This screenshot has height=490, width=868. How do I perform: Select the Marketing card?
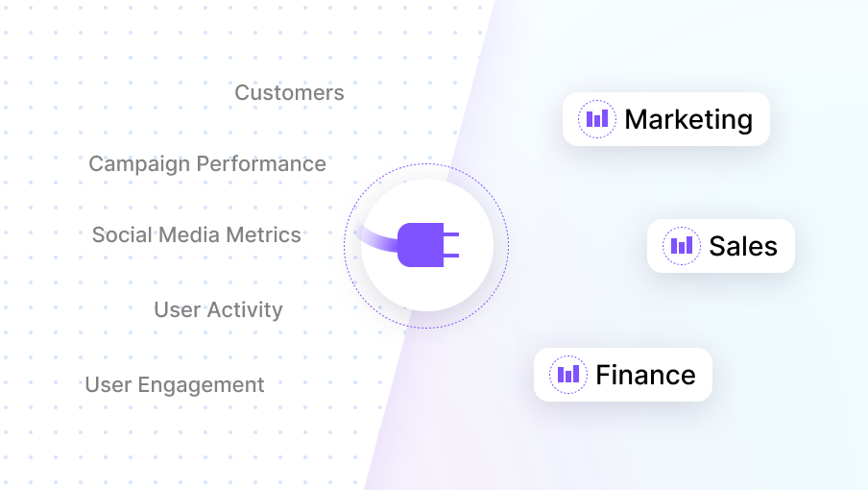click(666, 119)
